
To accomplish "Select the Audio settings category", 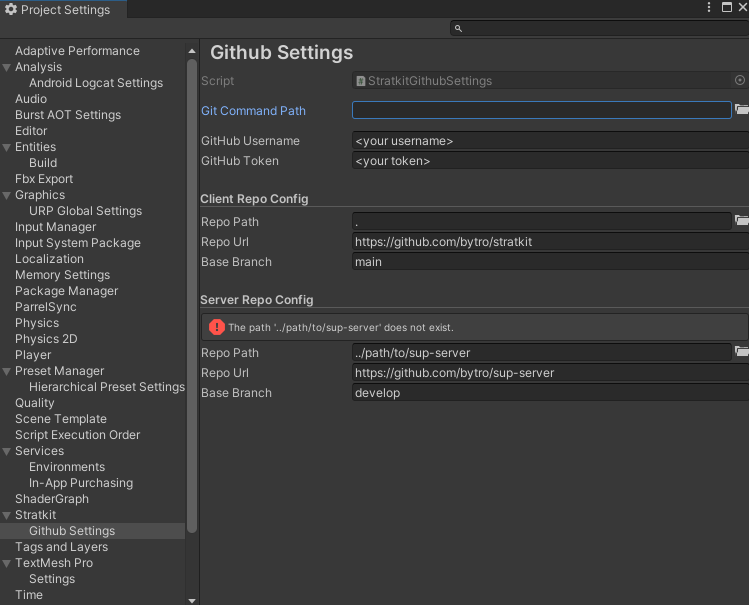I will (31, 99).
